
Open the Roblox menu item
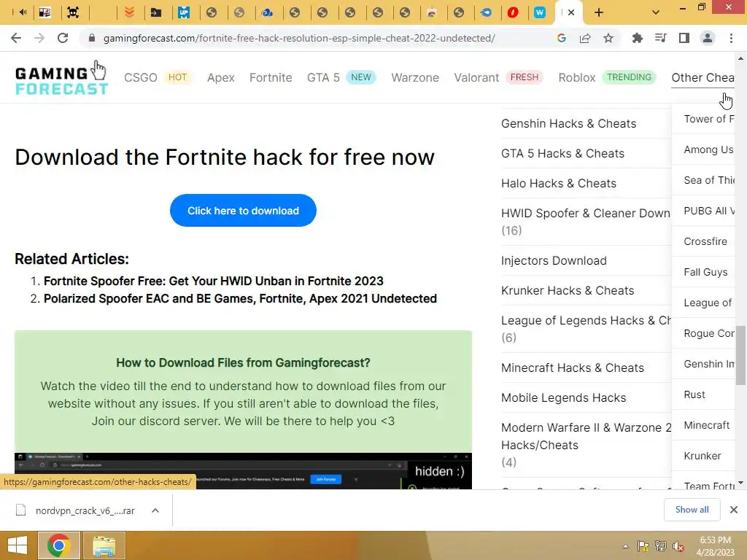point(577,77)
